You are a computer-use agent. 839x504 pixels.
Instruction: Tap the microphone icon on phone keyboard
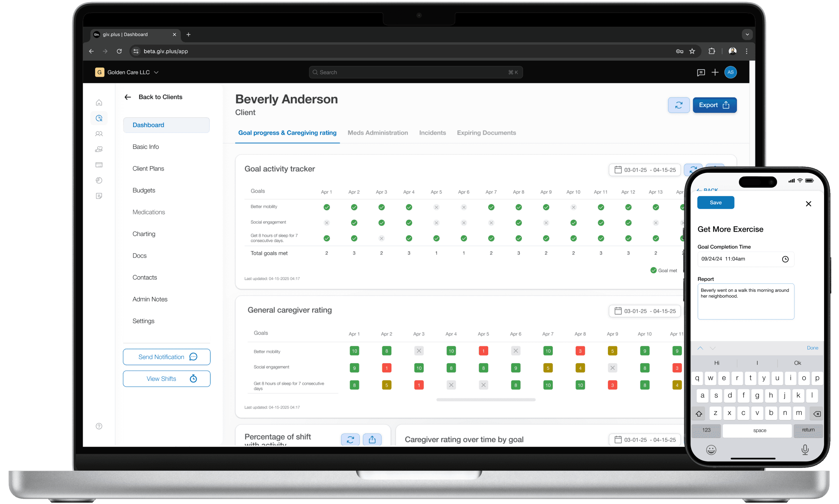coord(805,450)
